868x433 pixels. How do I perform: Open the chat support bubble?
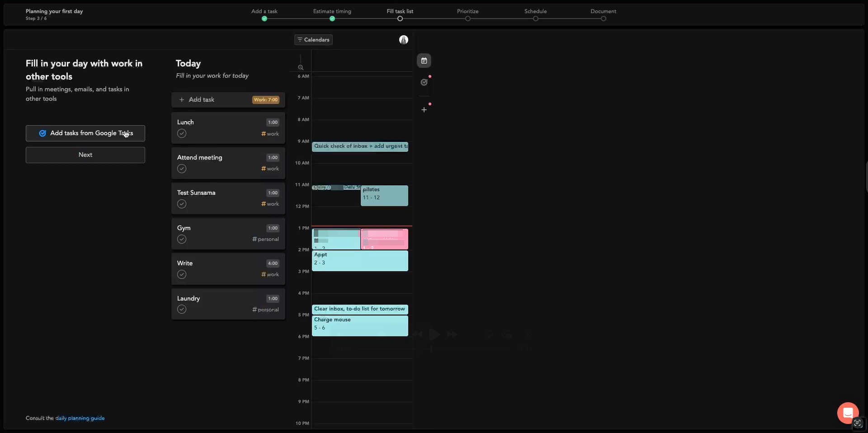[x=848, y=413]
